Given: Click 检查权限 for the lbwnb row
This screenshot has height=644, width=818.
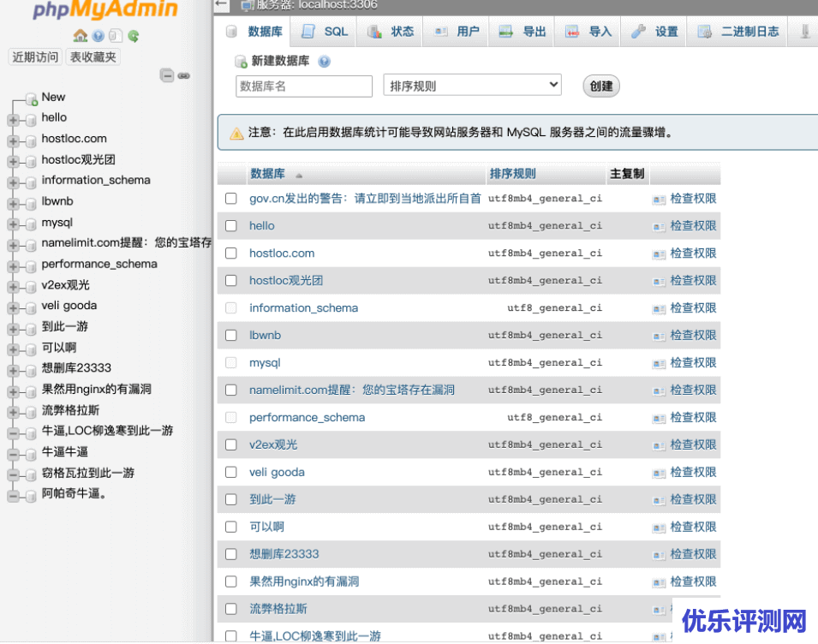Looking at the screenshot, I should 693,336.
